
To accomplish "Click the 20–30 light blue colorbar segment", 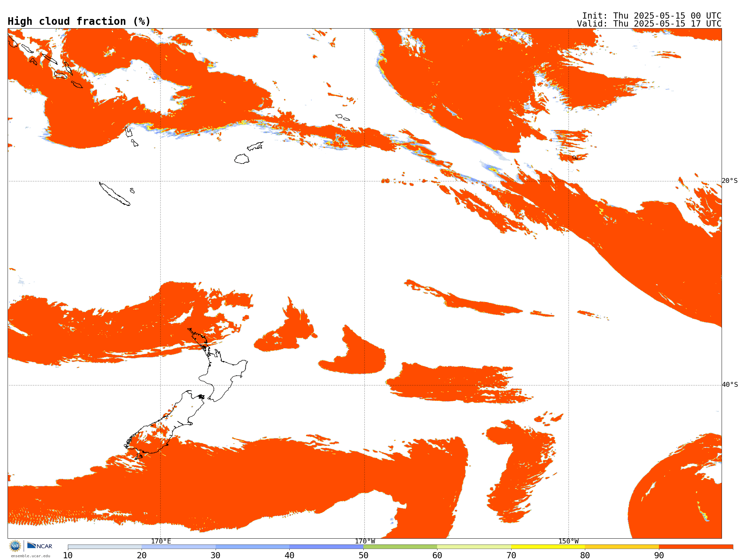I will click(x=178, y=547).
